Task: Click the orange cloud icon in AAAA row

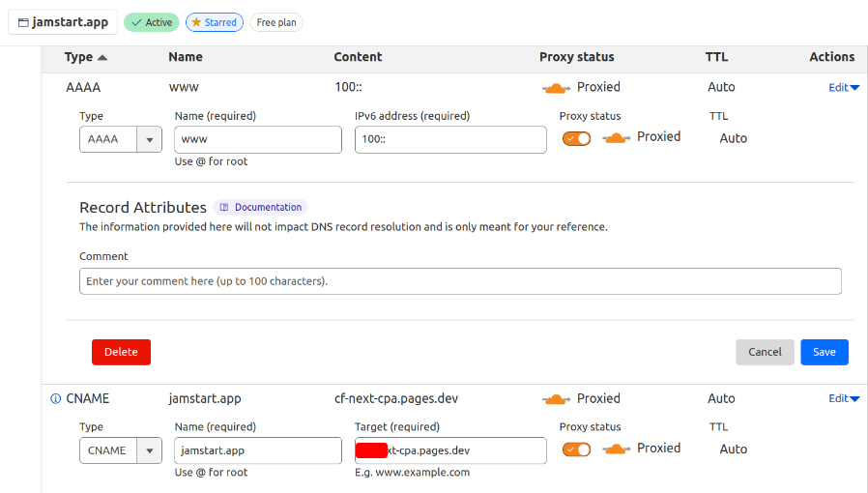Action: click(556, 88)
